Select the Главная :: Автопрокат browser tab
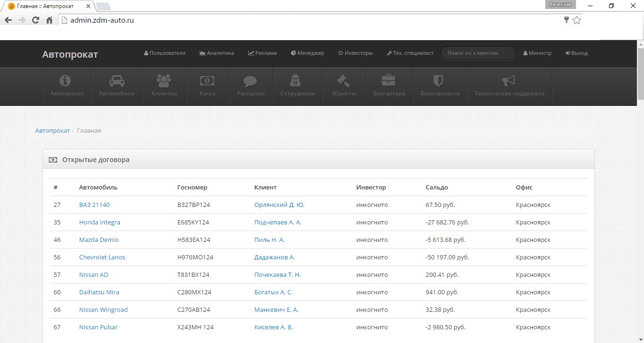The width and height of the screenshot is (644, 343). coord(48,6)
